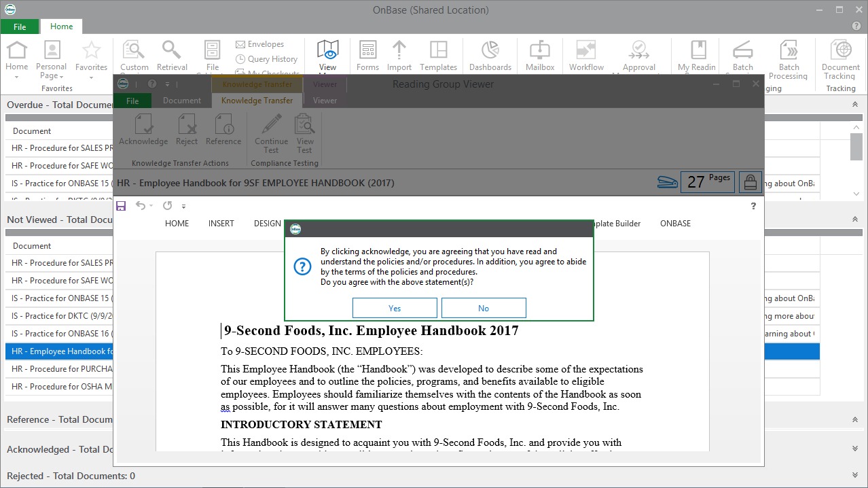The image size is (868, 488).
Task: Open the Home button dropdown arrow
Action: 16,77
